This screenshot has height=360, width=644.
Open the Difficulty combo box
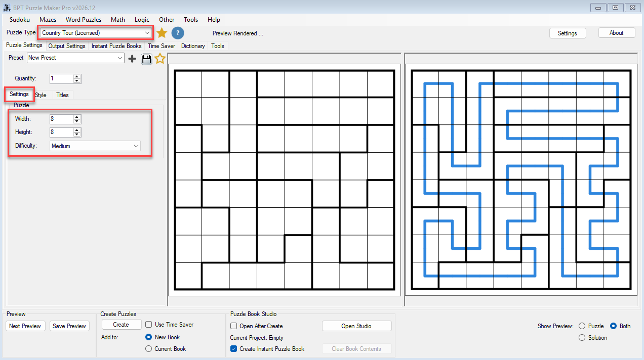click(95, 146)
